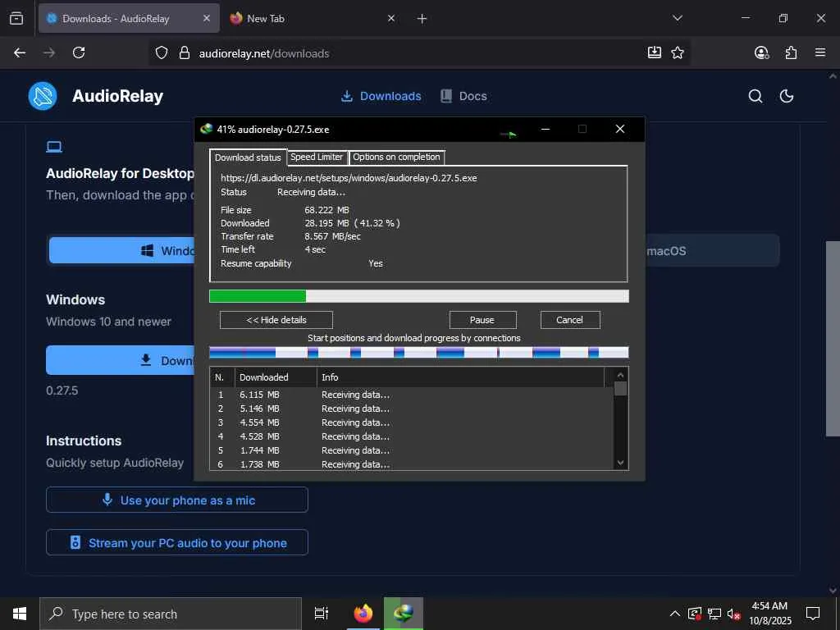Screen dimensions: 840x630
Task: Click the IDM dialog title icon
Action: coord(206,129)
